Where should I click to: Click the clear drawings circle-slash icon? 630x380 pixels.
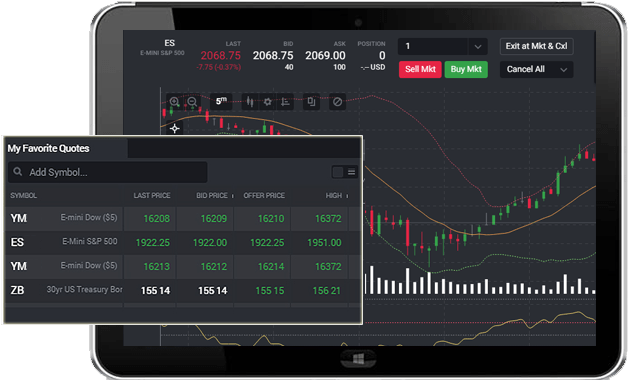[x=338, y=102]
